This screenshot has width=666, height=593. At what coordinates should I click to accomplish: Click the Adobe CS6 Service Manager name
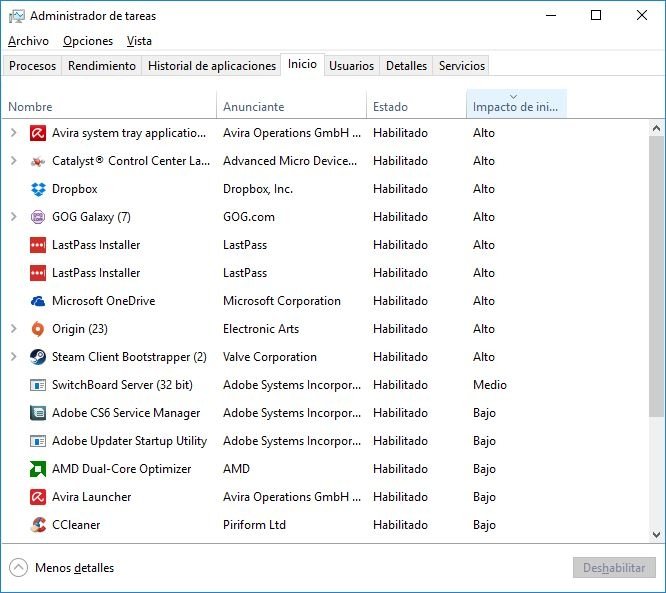click(x=126, y=413)
